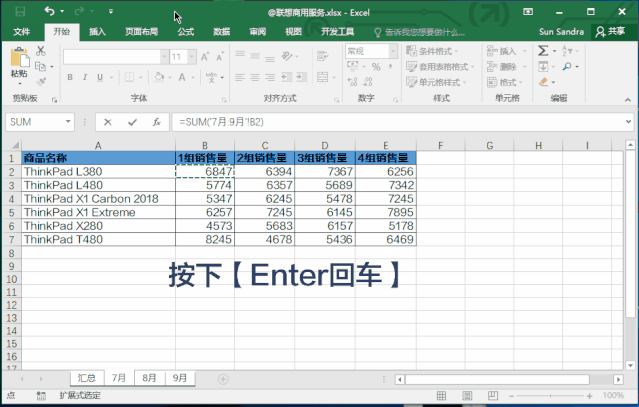
Task: Open 单元格样式 cell styles dropdown
Action: click(x=436, y=82)
